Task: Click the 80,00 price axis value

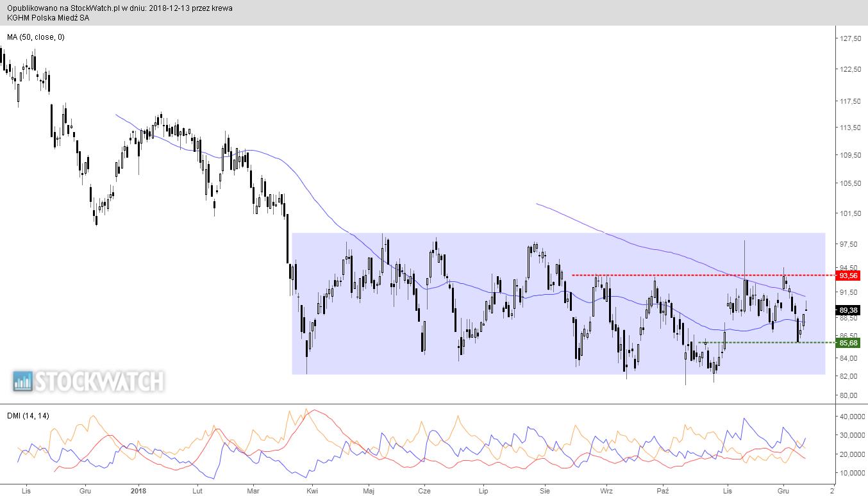Action: [849, 395]
